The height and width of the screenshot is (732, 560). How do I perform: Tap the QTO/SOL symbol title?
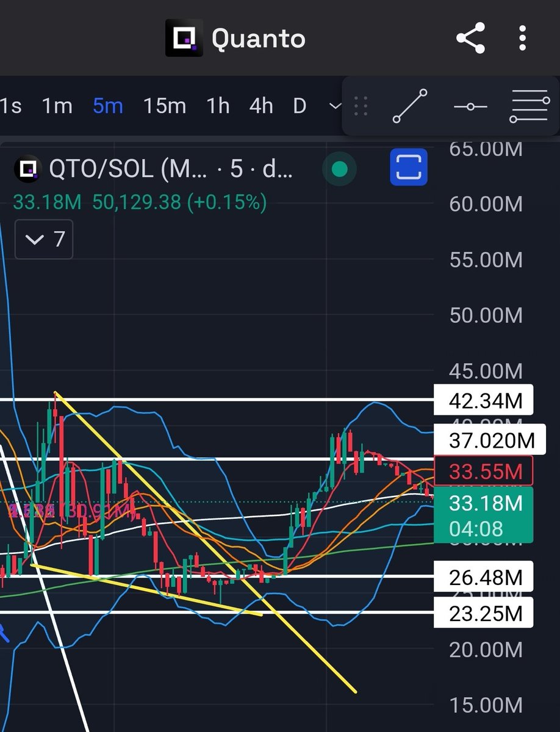point(171,170)
